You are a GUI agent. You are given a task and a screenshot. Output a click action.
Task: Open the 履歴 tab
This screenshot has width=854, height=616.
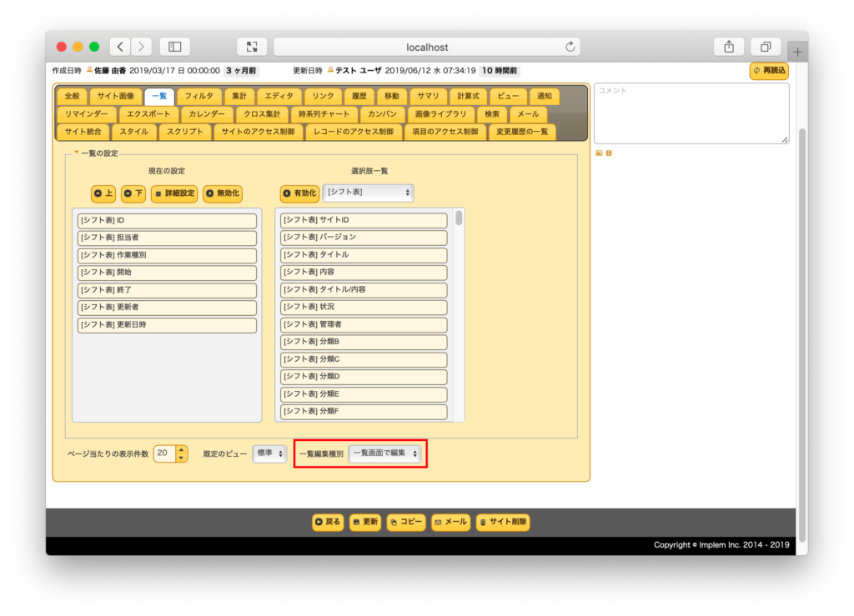pyautogui.click(x=359, y=97)
